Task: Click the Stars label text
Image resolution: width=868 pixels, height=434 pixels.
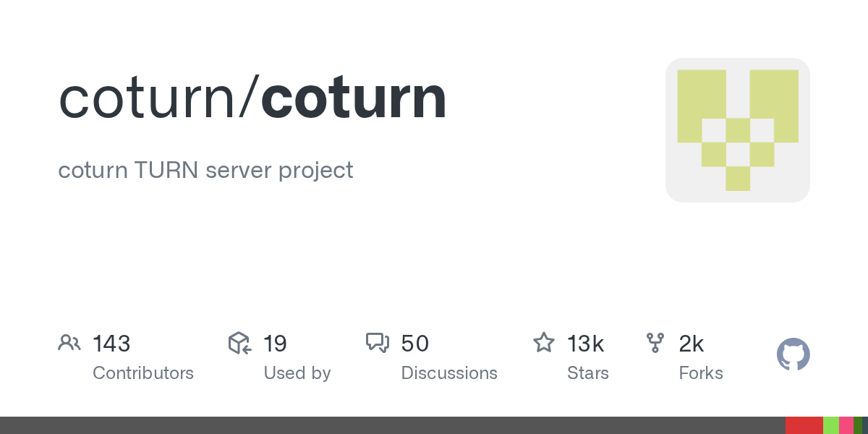Action: point(588,373)
